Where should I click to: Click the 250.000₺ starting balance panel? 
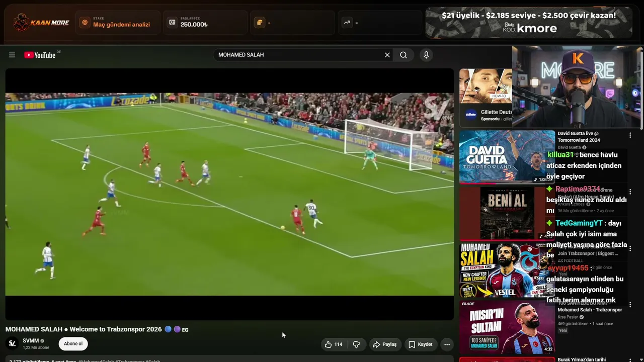(x=205, y=23)
